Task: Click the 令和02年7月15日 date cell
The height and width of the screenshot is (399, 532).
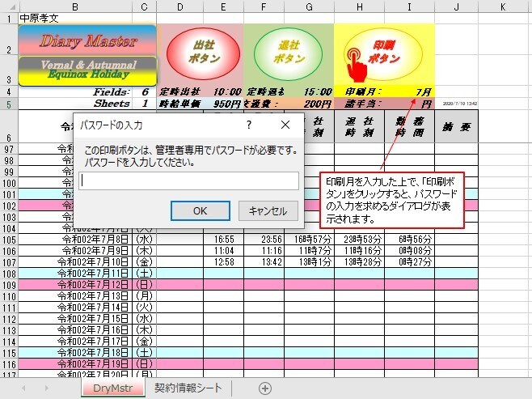Action: (x=75, y=319)
